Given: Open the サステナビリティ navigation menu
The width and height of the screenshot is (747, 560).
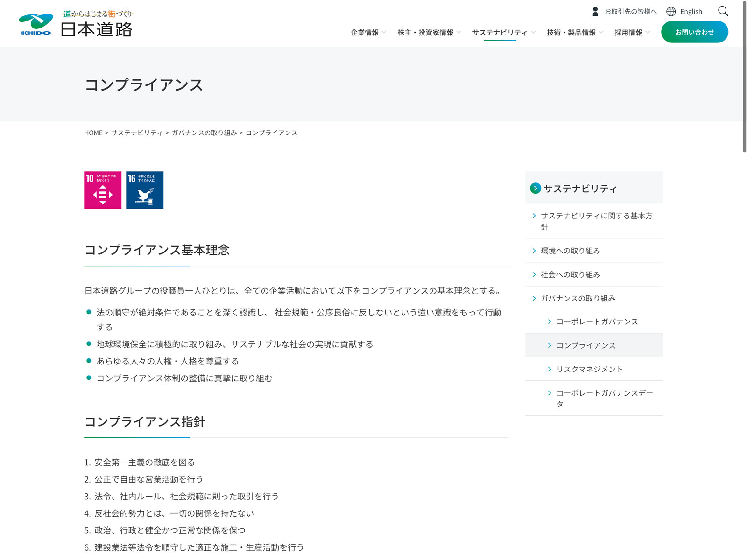Looking at the screenshot, I should [503, 32].
